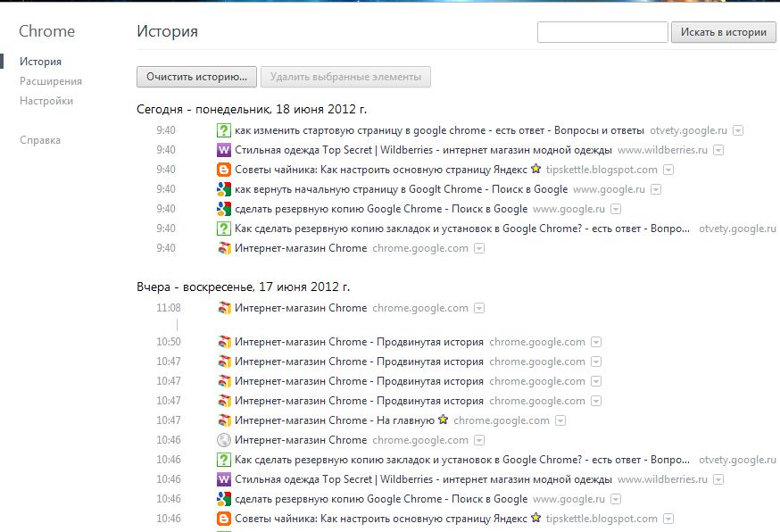This screenshot has width=780, height=532.
Task: Open 'Настройки' in the sidebar
Action: click(46, 101)
